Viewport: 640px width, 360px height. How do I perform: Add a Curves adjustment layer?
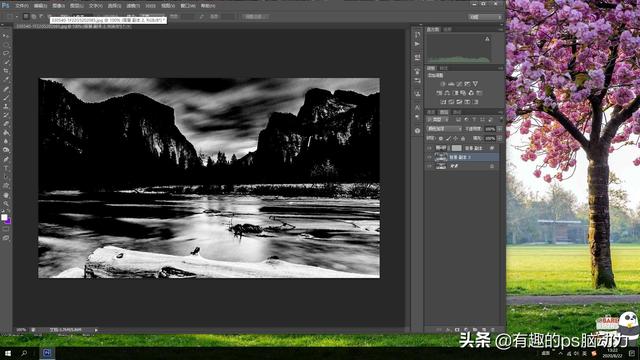[459, 84]
